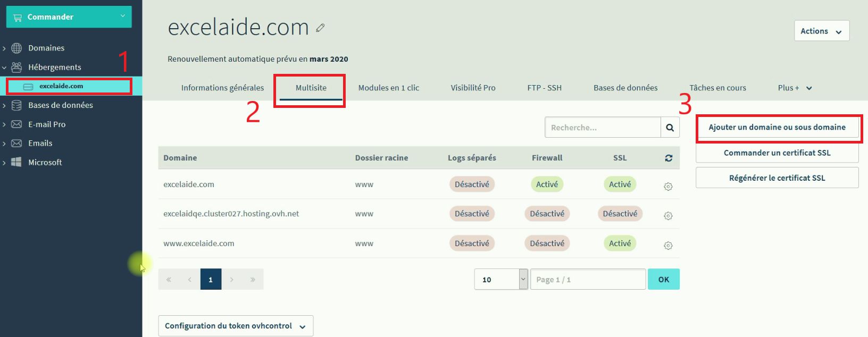Click SSL Activé badge for www.excelaide.com
Viewport: 868px width, 337px height.
tap(620, 243)
